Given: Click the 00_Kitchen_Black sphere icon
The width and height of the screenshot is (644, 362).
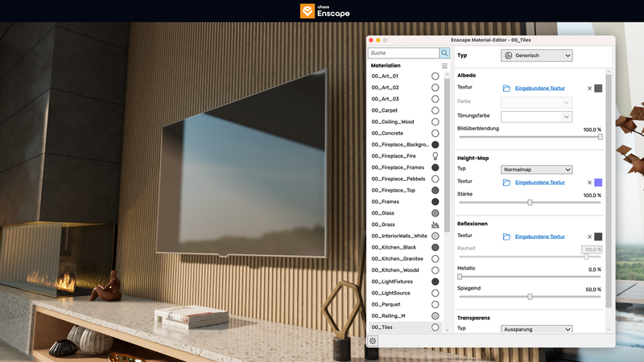Looking at the screenshot, I should point(435,247).
